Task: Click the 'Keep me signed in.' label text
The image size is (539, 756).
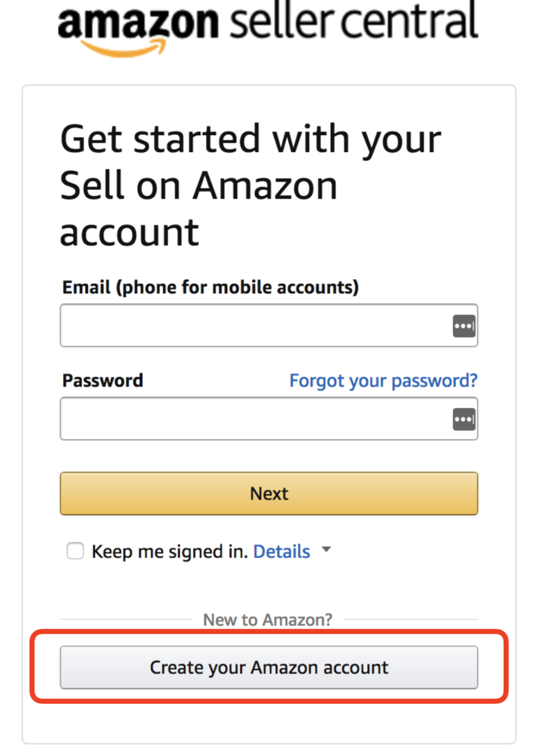Action: pyautogui.click(x=170, y=552)
